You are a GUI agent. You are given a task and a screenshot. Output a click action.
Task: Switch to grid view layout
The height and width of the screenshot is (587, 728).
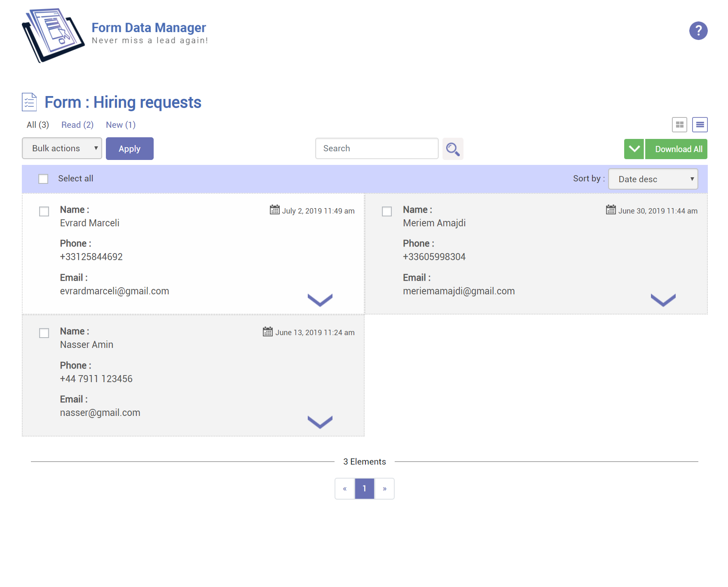679,124
